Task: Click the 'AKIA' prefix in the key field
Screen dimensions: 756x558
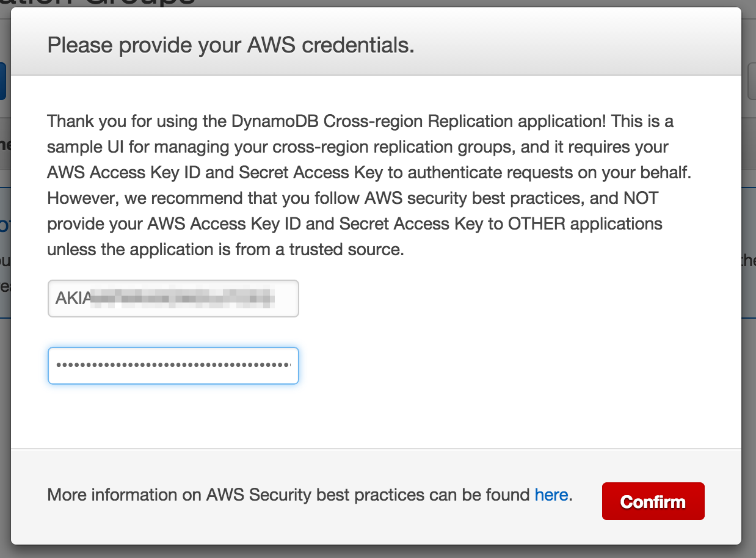Action: tap(73, 299)
